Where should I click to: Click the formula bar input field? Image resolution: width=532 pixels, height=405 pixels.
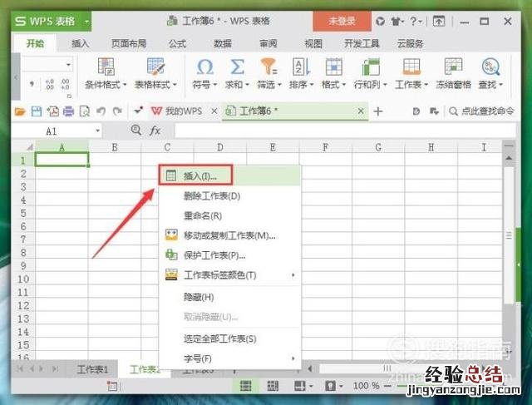coord(332,131)
